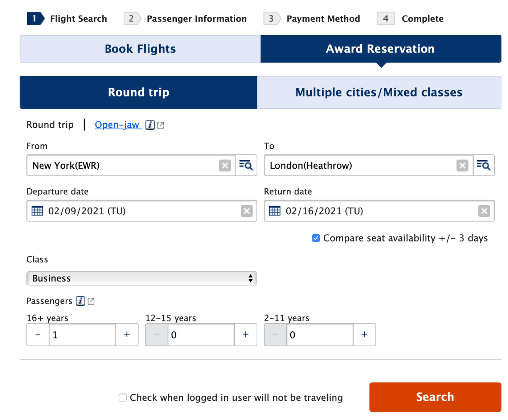Screen dimensions: 508x420
Task: Open the Class dropdown showing Business
Action: tap(142, 278)
